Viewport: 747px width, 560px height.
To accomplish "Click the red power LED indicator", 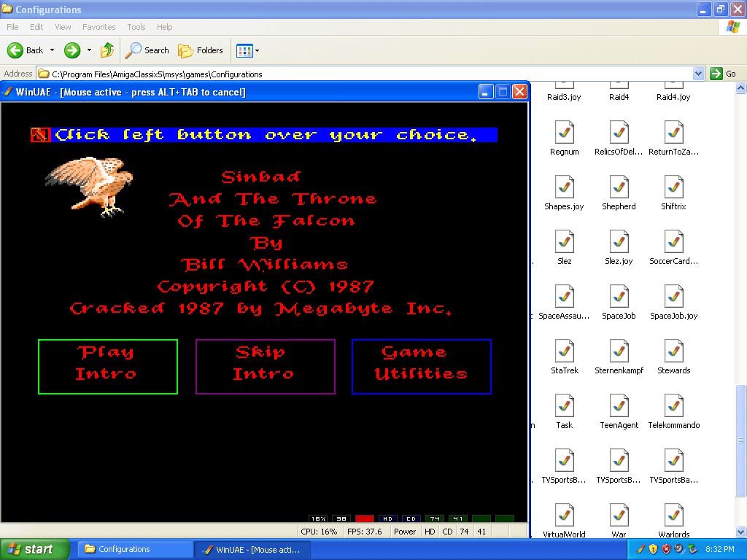I will 364,519.
